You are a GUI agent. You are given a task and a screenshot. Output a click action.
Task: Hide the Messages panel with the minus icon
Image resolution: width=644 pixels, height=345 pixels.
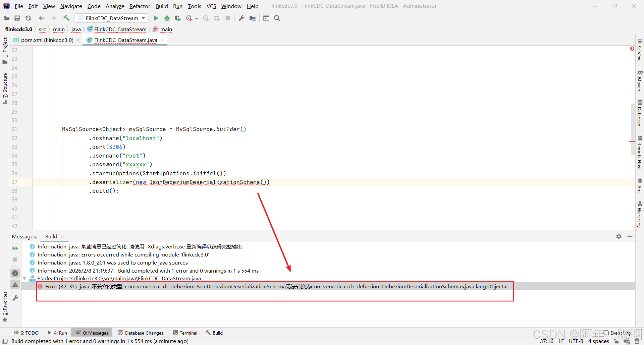coord(630,236)
